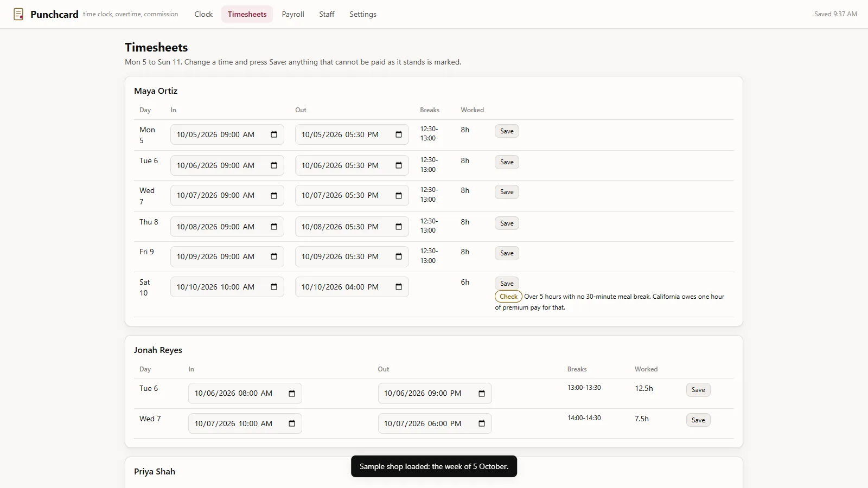The image size is (868, 488).
Task: Open calendar picker for Jonah's Wed 7 In time
Action: tap(292, 423)
